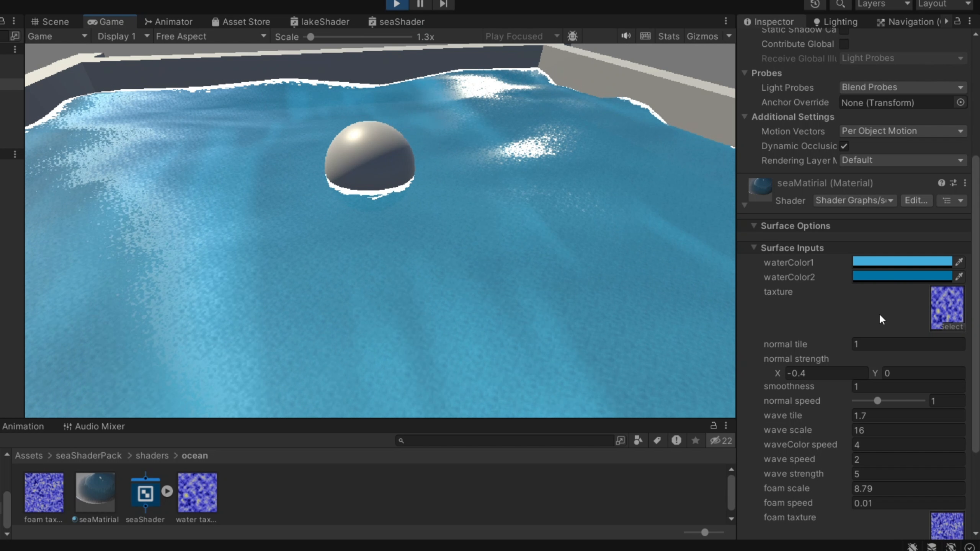Open the seaShader tab
The image size is (980, 551).
pyautogui.click(x=397, y=22)
